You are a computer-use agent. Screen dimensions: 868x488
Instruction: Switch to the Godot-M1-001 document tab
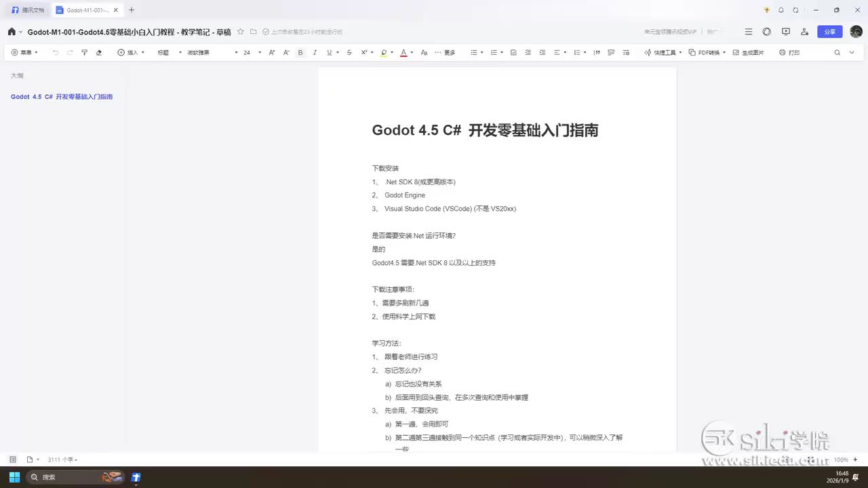click(86, 10)
